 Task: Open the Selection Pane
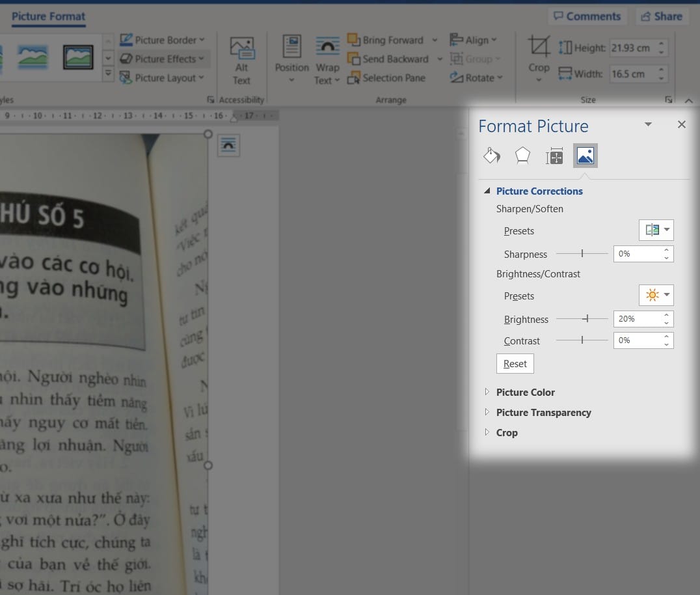click(386, 77)
